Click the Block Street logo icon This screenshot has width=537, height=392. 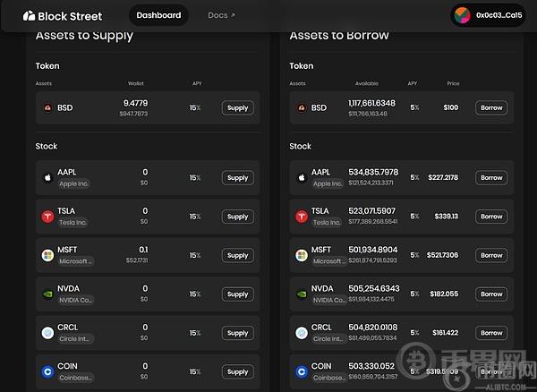pyautogui.click(x=30, y=16)
